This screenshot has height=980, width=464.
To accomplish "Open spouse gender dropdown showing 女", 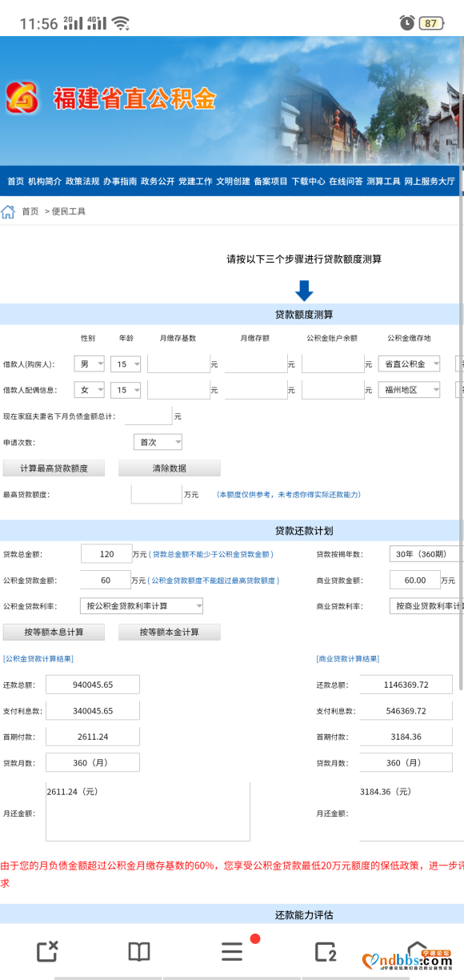I will pyautogui.click(x=90, y=390).
